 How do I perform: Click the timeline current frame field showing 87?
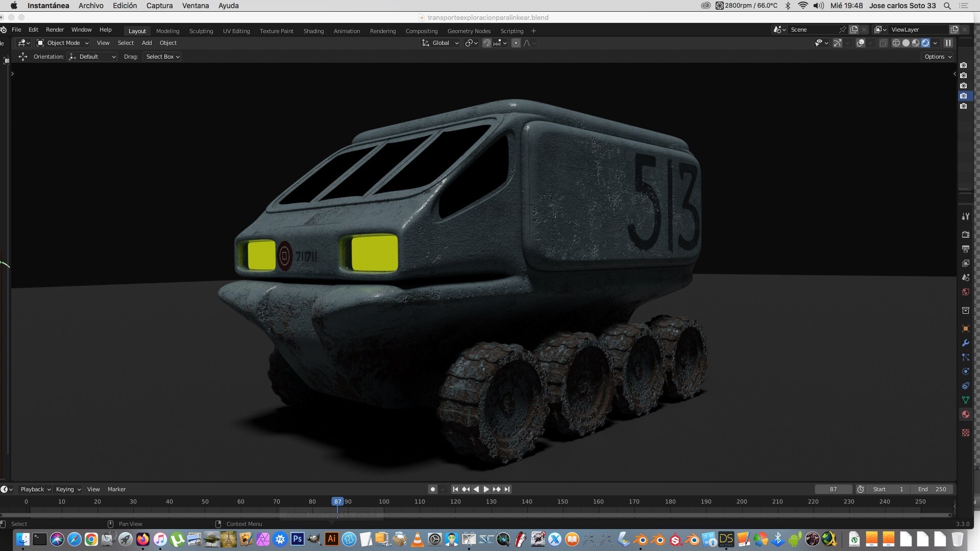pos(834,489)
